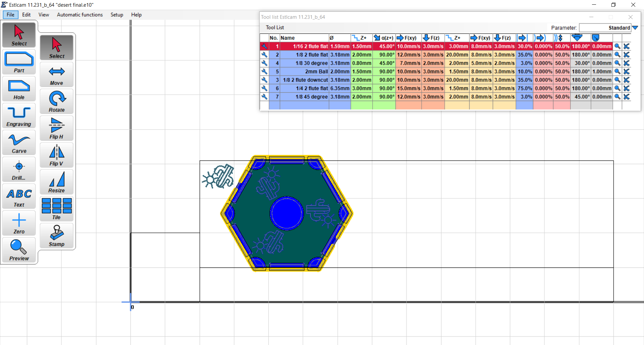Activate the Hole tool

pyautogui.click(x=19, y=89)
